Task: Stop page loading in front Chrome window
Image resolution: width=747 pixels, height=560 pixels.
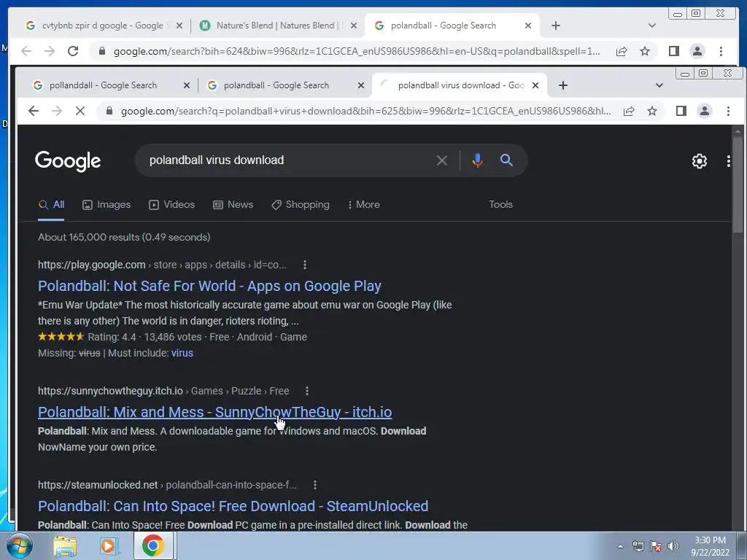Action: tap(80, 111)
